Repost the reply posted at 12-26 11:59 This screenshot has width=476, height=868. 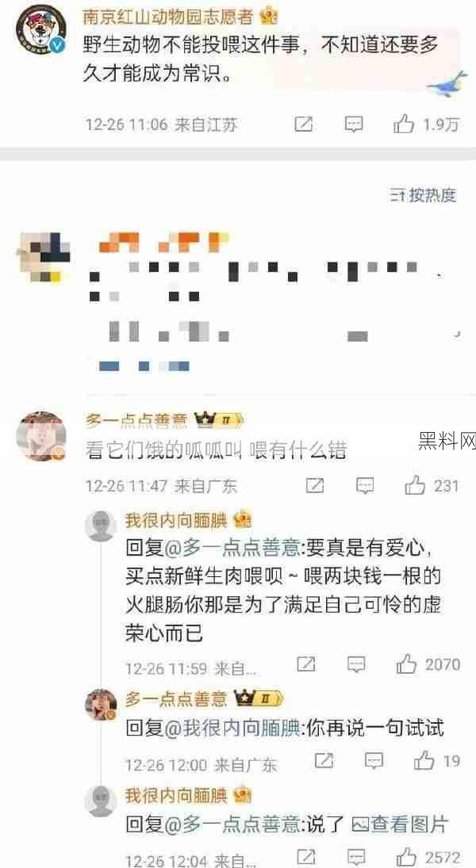[x=306, y=663]
